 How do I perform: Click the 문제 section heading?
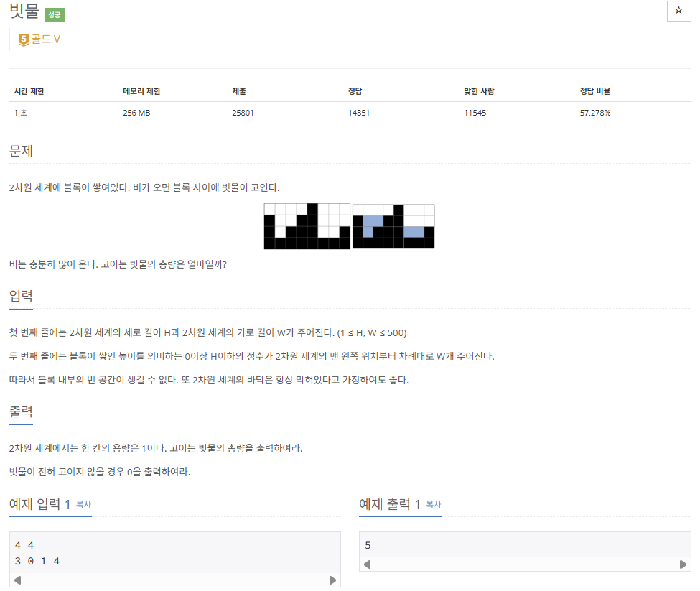pos(21,151)
